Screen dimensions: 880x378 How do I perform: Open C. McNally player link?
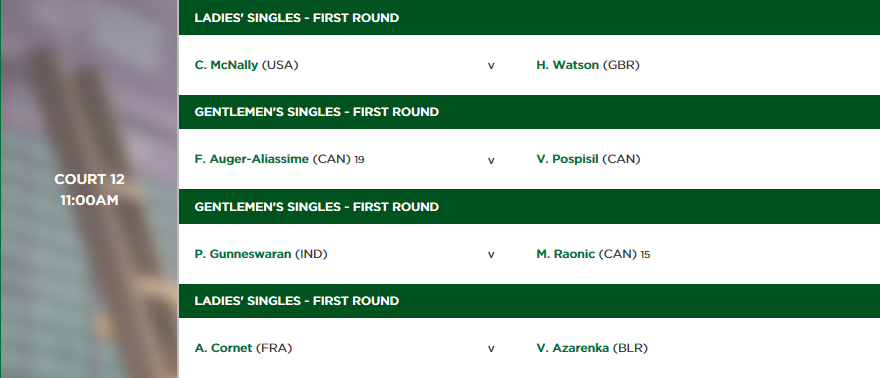pyautogui.click(x=226, y=65)
